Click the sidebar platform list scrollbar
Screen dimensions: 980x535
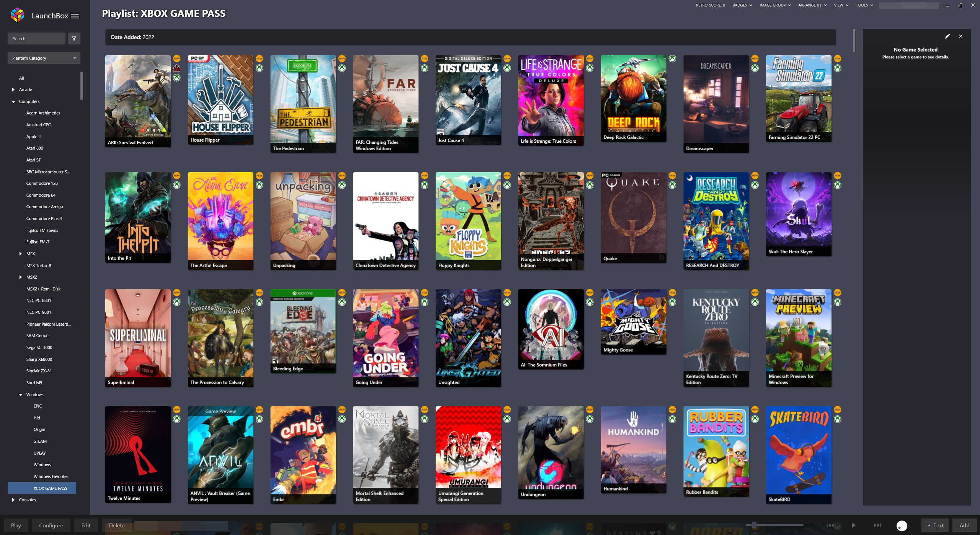[82, 86]
